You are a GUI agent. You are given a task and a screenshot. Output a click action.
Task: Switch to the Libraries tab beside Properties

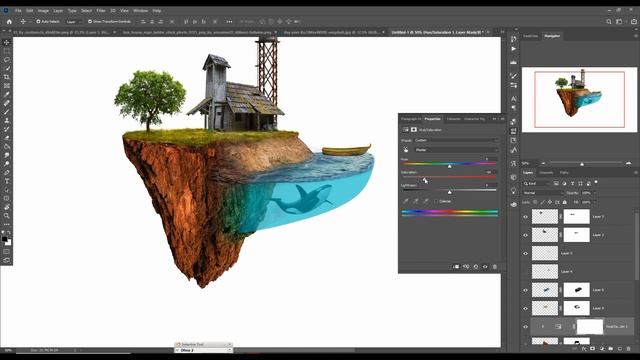pyautogui.click(x=453, y=119)
